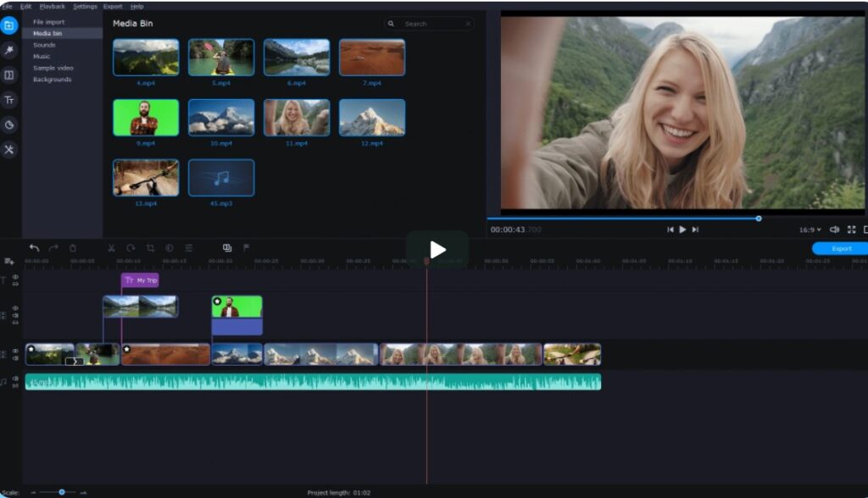Select Media bin in the side list

click(x=62, y=34)
